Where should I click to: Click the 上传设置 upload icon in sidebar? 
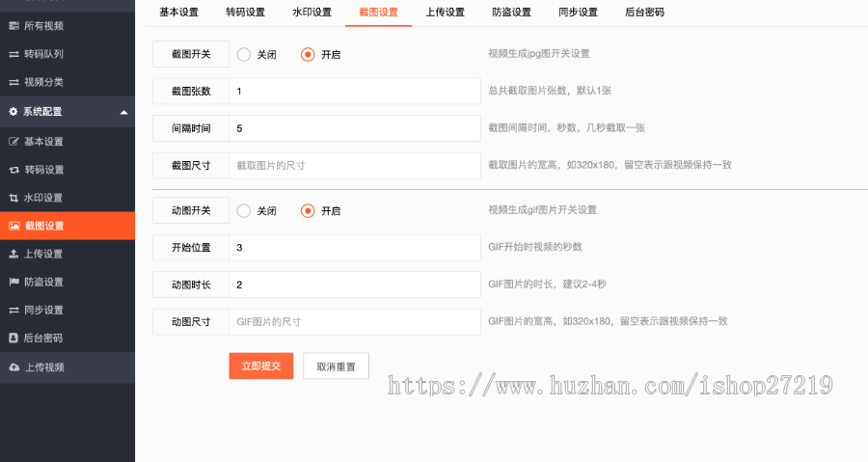click(x=14, y=254)
